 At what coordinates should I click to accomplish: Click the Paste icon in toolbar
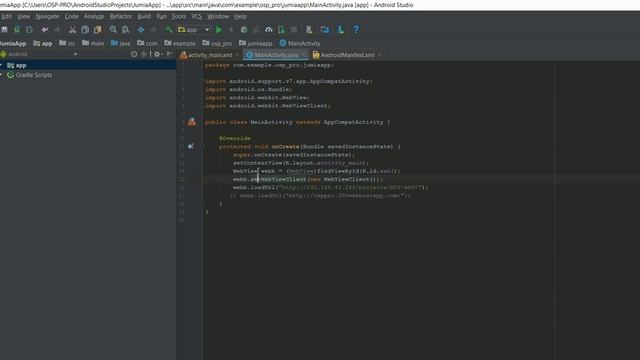click(98, 29)
